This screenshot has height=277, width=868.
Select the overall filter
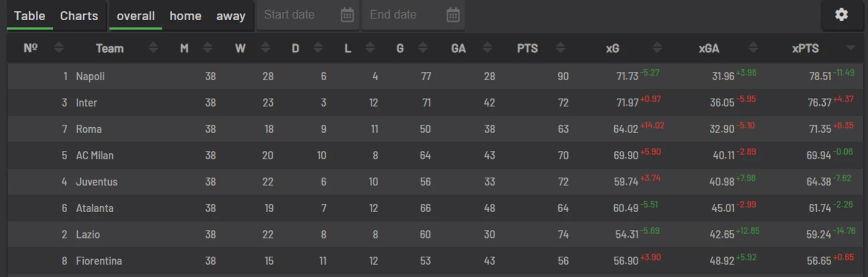pyautogui.click(x=136, y=16)
